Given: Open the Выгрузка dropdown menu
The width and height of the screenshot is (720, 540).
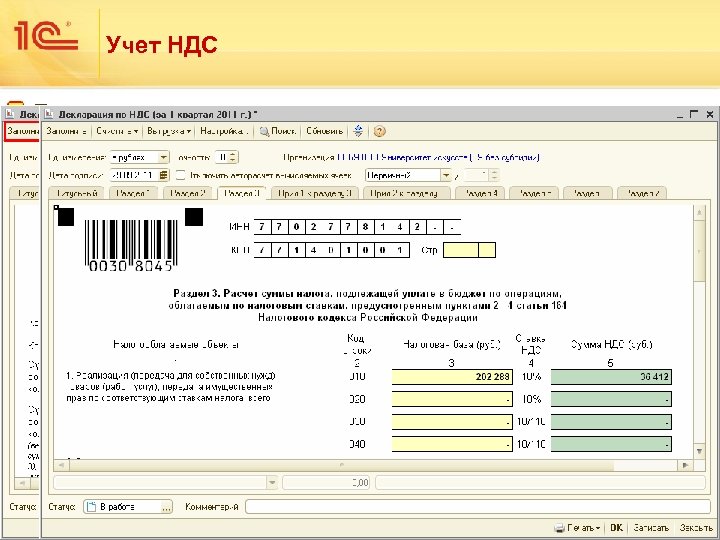Looking at the screenshot, I should [169, 131].
